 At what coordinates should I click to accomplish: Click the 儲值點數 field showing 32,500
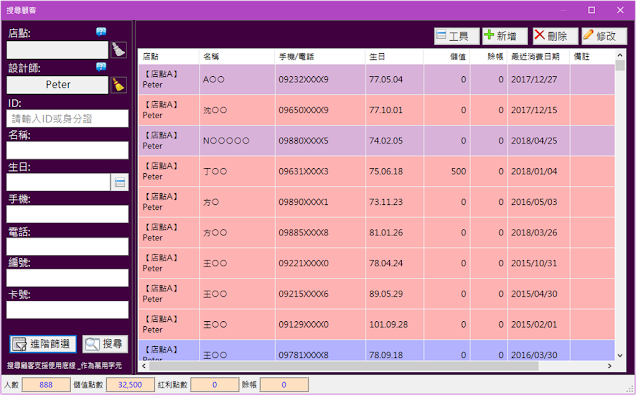[x=130, y=385]
